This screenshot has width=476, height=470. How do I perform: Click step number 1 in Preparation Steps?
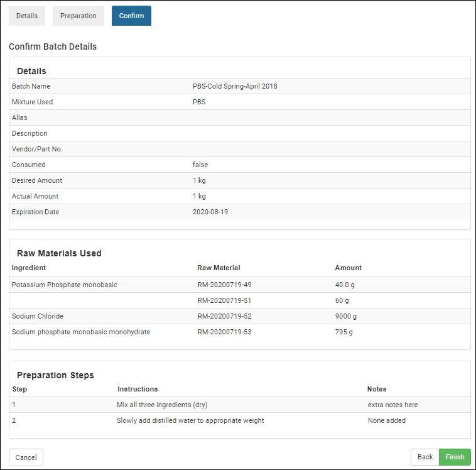tap(14, 405)
